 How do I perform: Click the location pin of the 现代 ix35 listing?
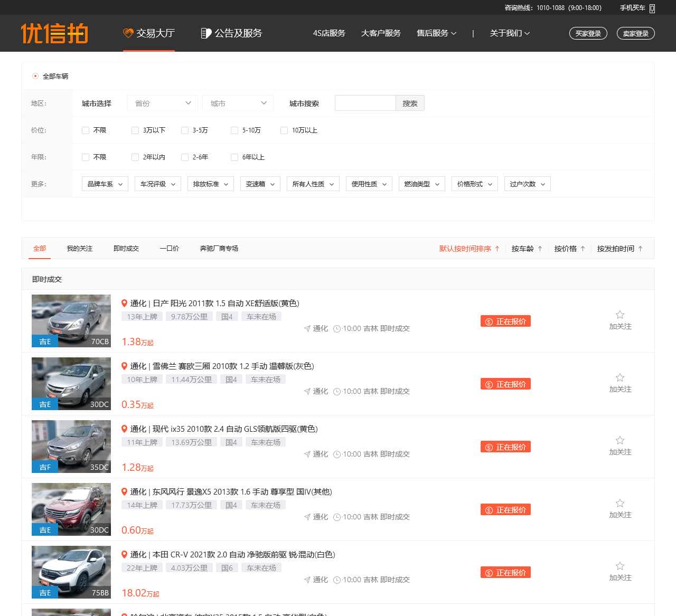coord(125,429)
